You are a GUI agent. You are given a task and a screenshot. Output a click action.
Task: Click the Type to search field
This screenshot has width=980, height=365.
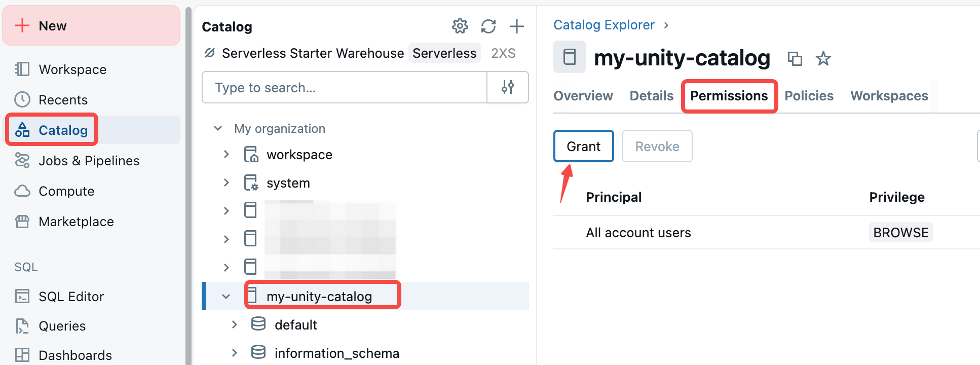pyautogui.click(x=345, y=88)
